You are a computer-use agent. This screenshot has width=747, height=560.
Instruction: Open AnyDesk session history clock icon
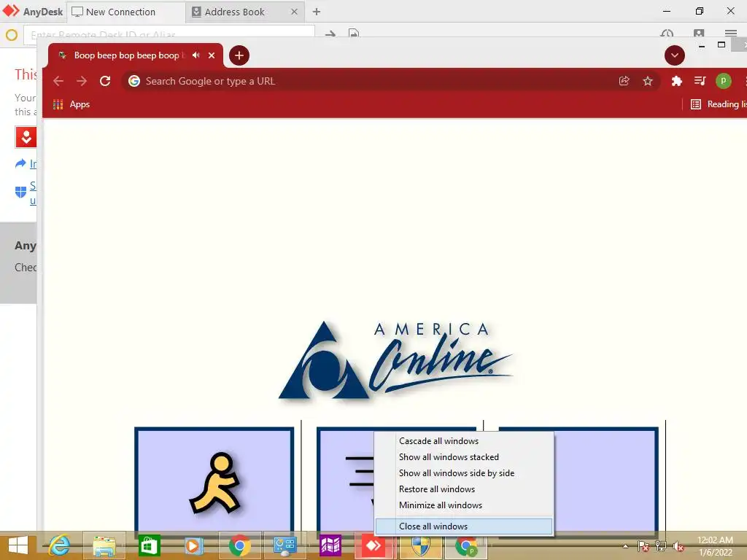(667, 34)
